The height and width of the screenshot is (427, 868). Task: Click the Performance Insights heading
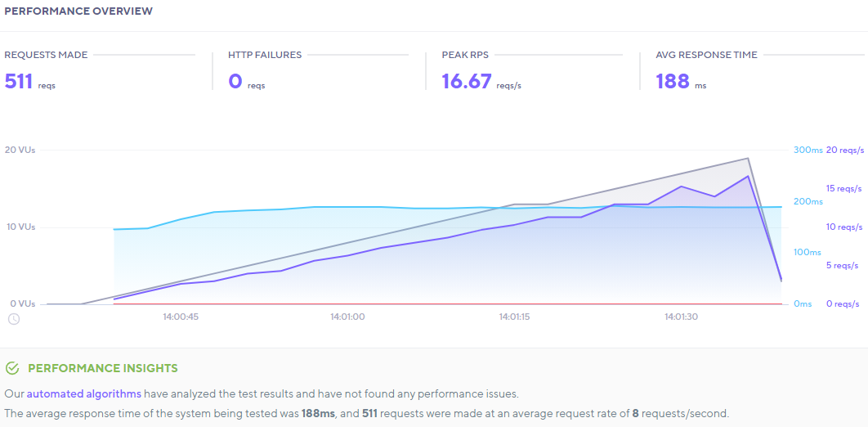(103, 369)
